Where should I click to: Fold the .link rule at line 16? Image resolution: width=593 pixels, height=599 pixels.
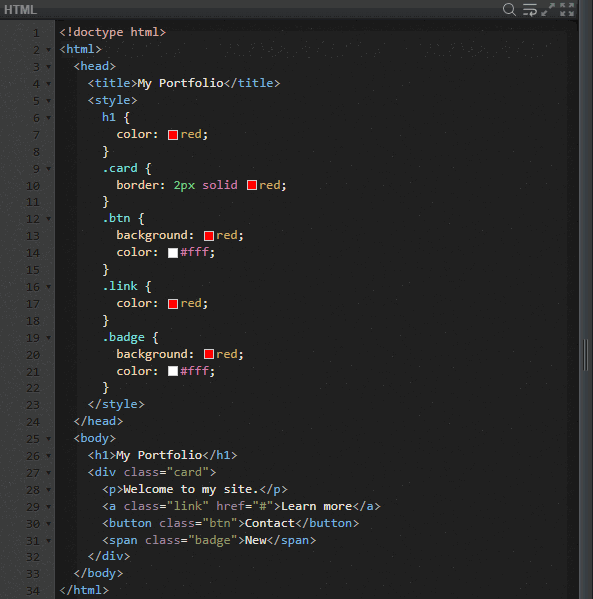click(x=49, y=287)
